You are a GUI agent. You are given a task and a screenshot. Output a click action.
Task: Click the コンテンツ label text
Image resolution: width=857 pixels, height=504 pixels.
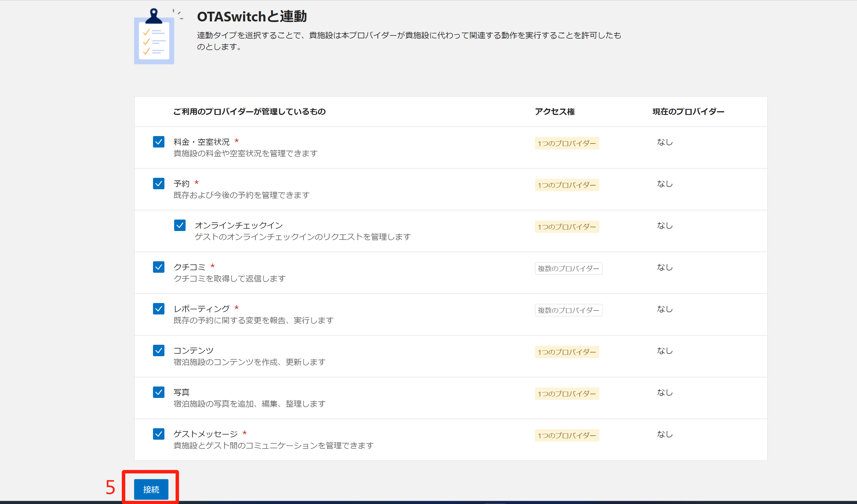[x=194, y=350]
